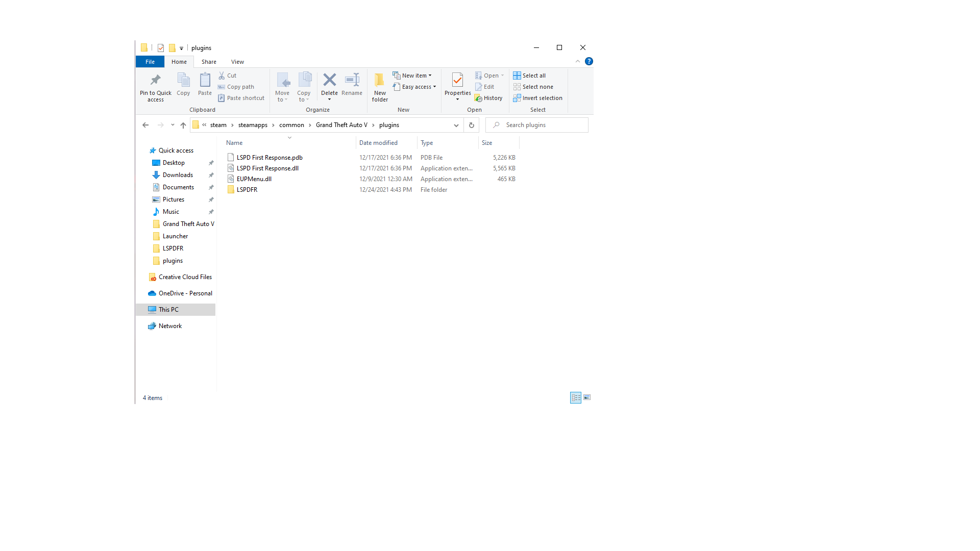Click Select all
Viewport: 980px width, 551px height.
pos(529,76)
